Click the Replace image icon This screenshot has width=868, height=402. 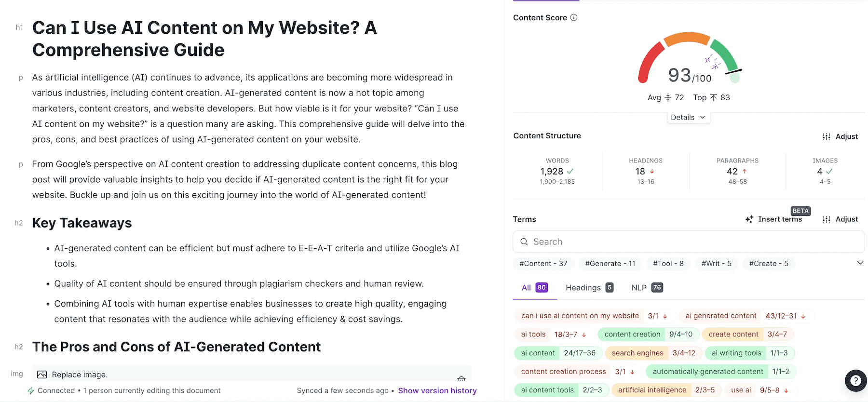pyautogui.click(x=42, y=374)
